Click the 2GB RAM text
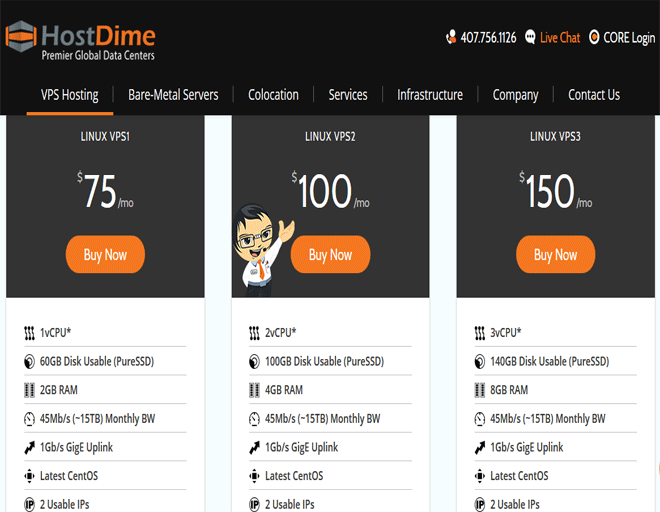Viewport: 660px width, 512px height. pos(59,390)
